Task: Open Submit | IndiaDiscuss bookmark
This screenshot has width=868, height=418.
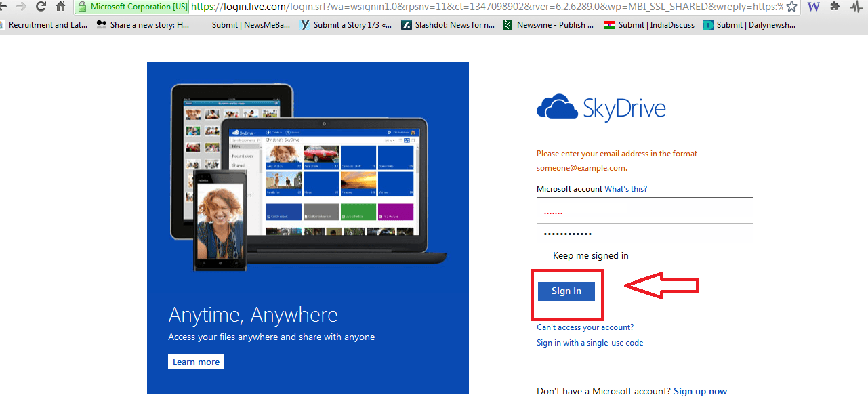Action: (x=649, y=25)
